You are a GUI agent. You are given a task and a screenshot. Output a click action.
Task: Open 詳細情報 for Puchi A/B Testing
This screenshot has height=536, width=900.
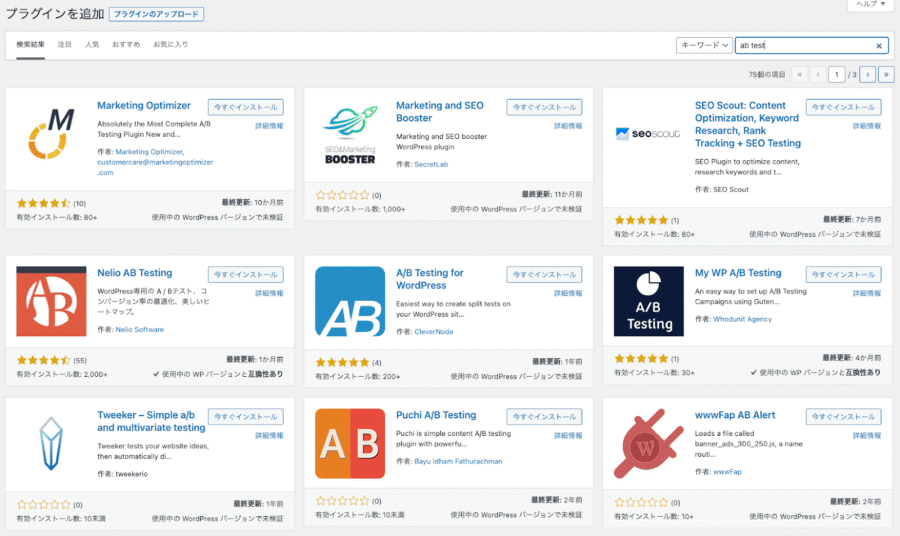coord(568,436)
